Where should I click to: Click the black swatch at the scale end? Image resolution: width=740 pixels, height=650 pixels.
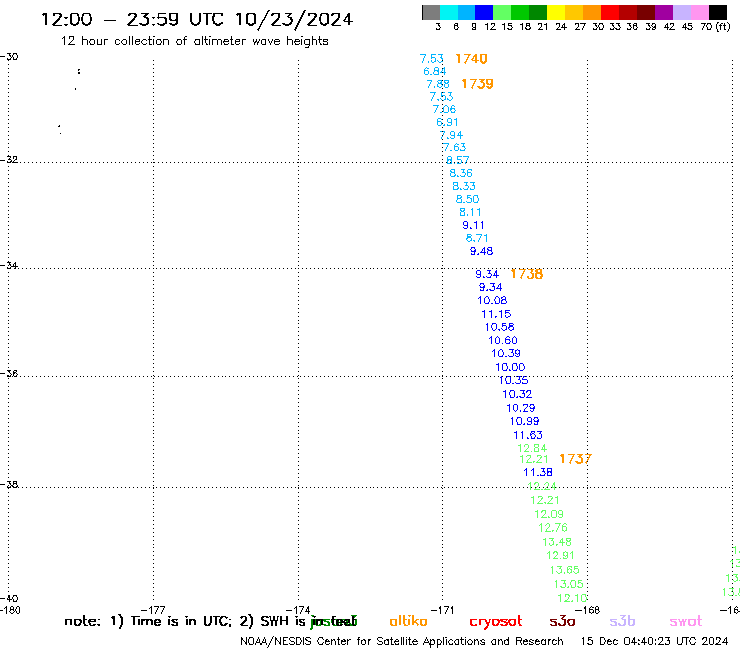pos(718,12)
